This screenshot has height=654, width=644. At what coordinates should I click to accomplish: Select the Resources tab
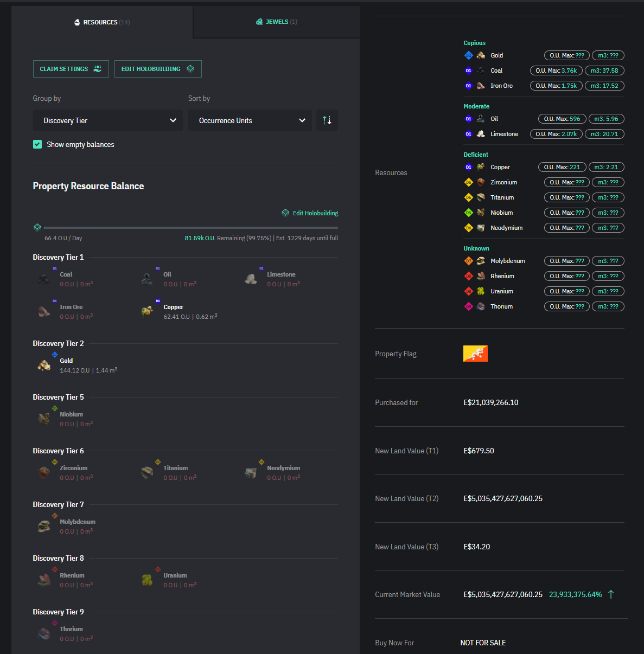pos(101,22)
